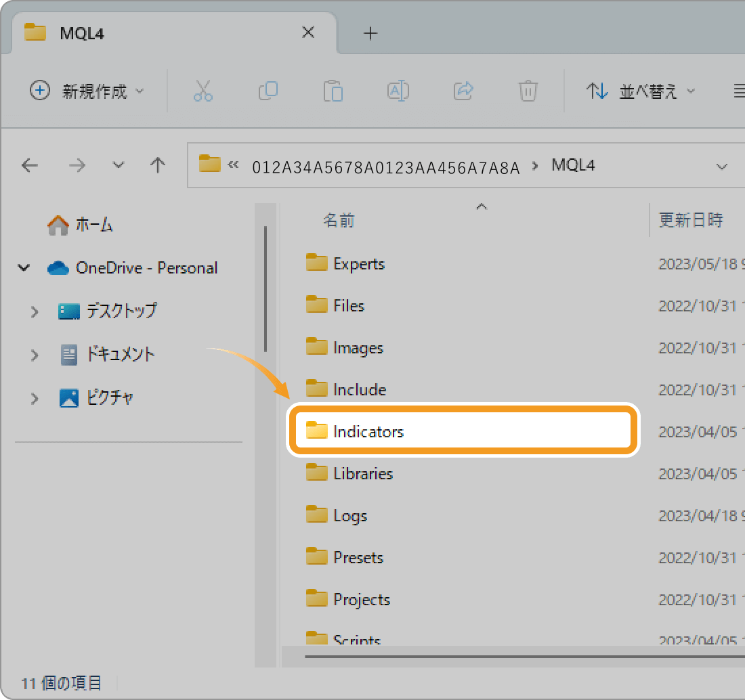The width and height of the screenshot is (745, 700).
Task: Click the Libraries folder icon
Action: click(x=316, y=472)
